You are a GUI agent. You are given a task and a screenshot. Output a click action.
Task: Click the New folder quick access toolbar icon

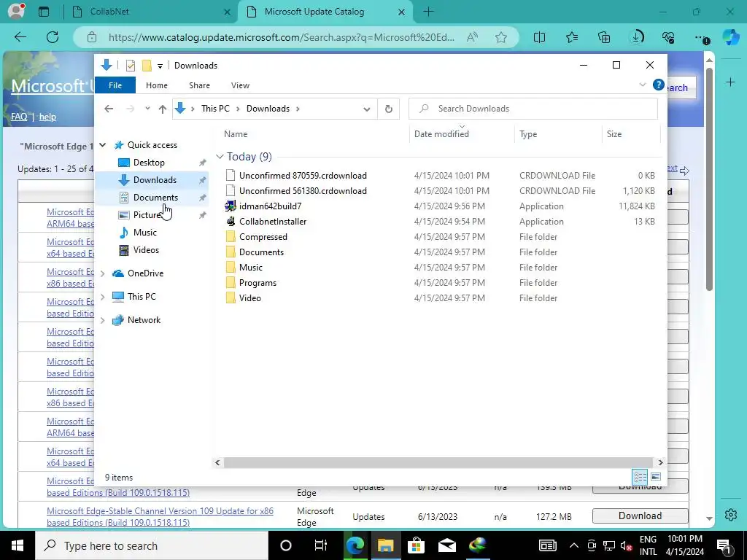[147, 65]
